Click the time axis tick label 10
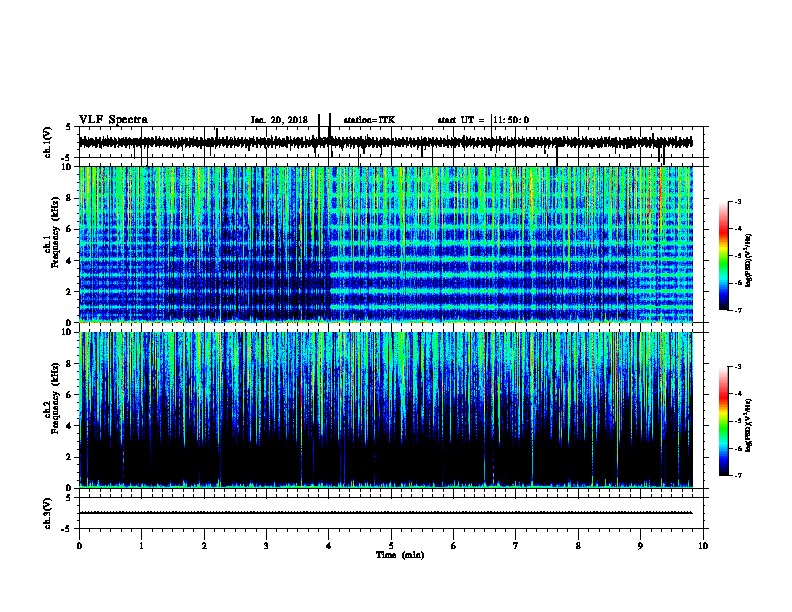This screenshot has height=612, width=792. coord(703,546)
